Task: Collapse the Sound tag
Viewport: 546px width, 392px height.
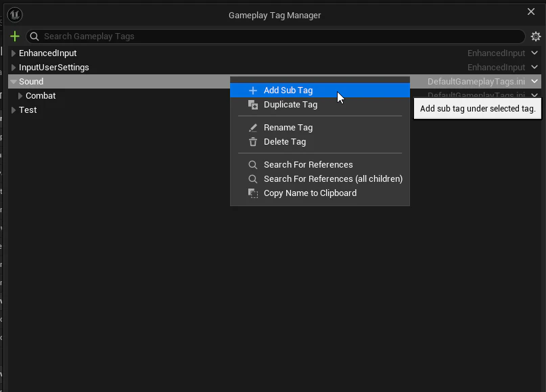Action: click(x=14, y=82)
